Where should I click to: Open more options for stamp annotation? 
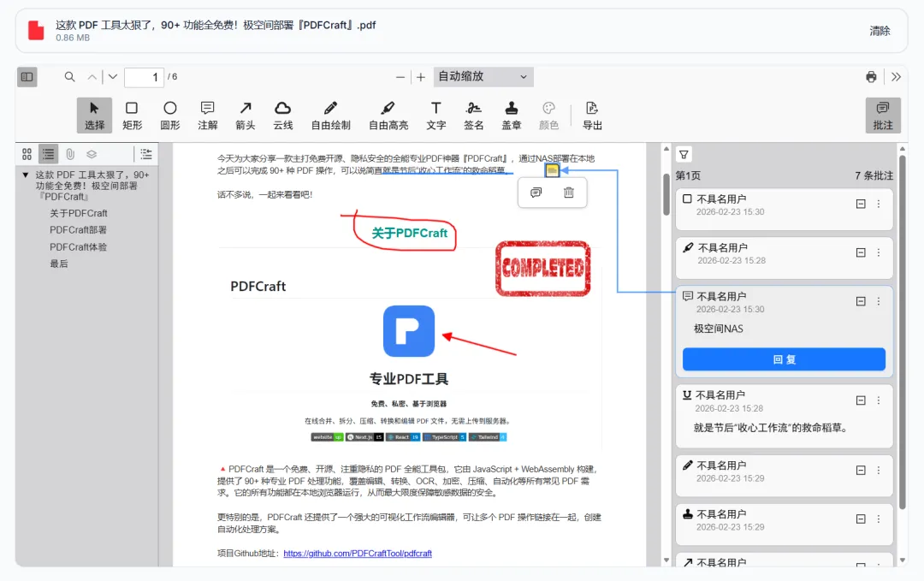879,519
